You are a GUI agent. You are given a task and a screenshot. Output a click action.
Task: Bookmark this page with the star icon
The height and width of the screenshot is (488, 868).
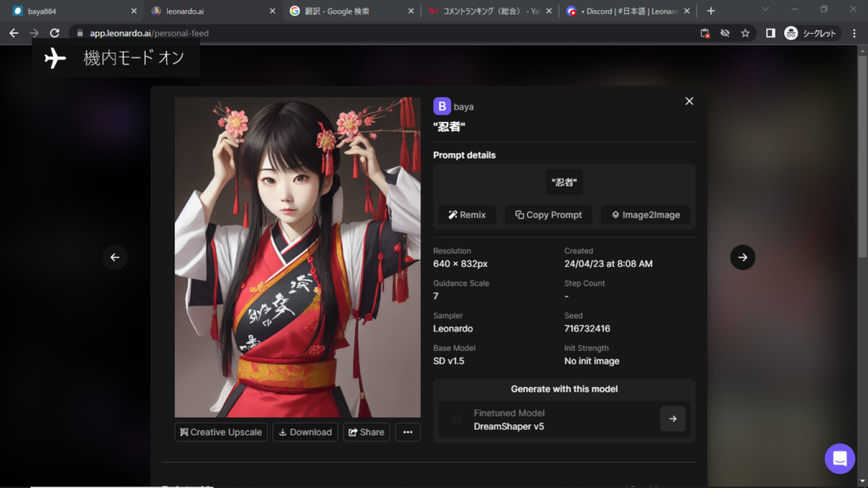[745, 33]
